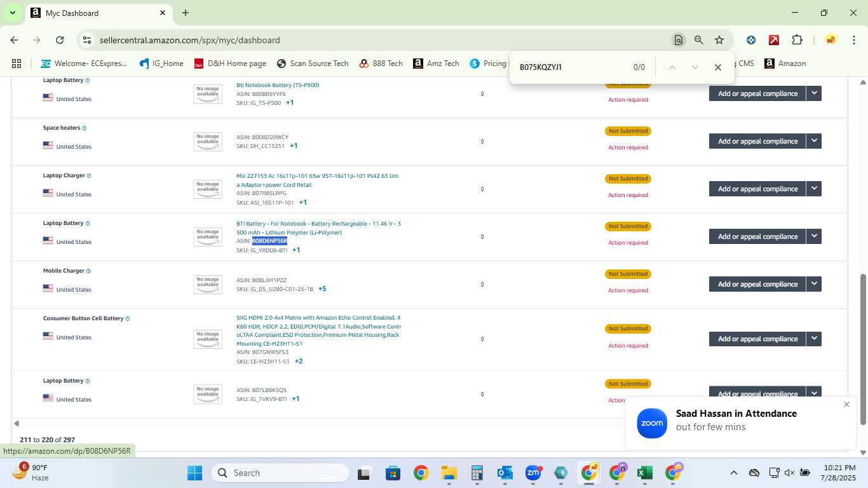Close the find bar

pyautogui.click(x=718, y=67)
